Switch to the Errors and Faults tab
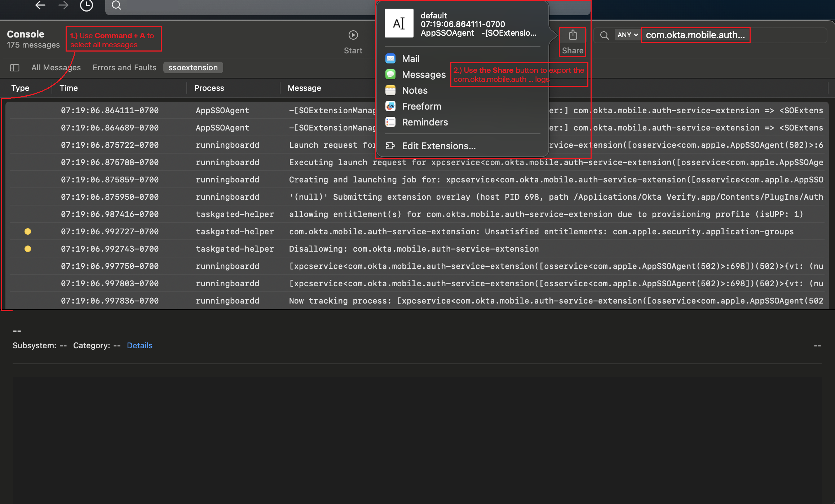The width and height of the screenshot is (835, 504). coord(124,67)
